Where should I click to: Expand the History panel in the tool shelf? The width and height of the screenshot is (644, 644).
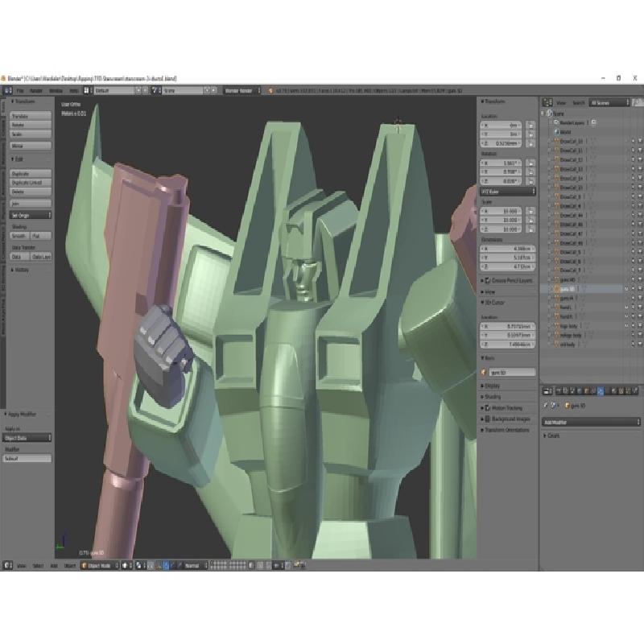tap(21, 270)
